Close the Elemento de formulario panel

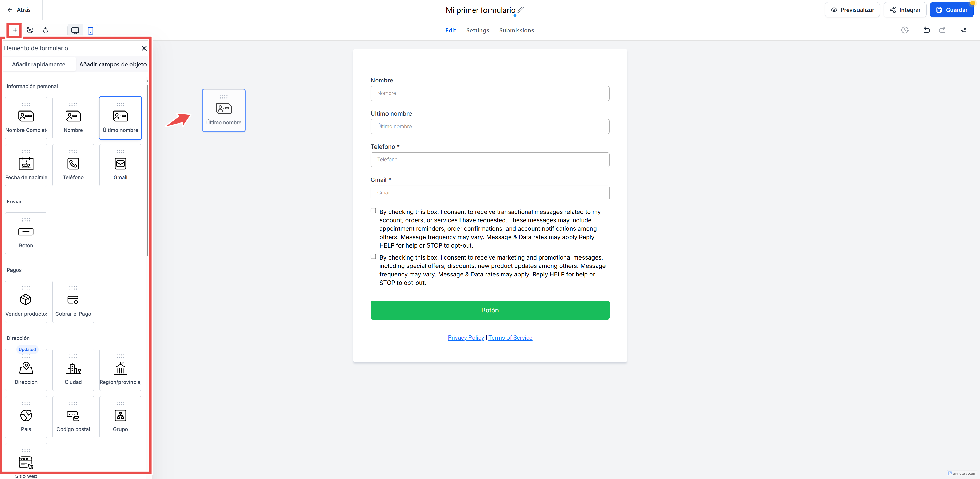144,48
